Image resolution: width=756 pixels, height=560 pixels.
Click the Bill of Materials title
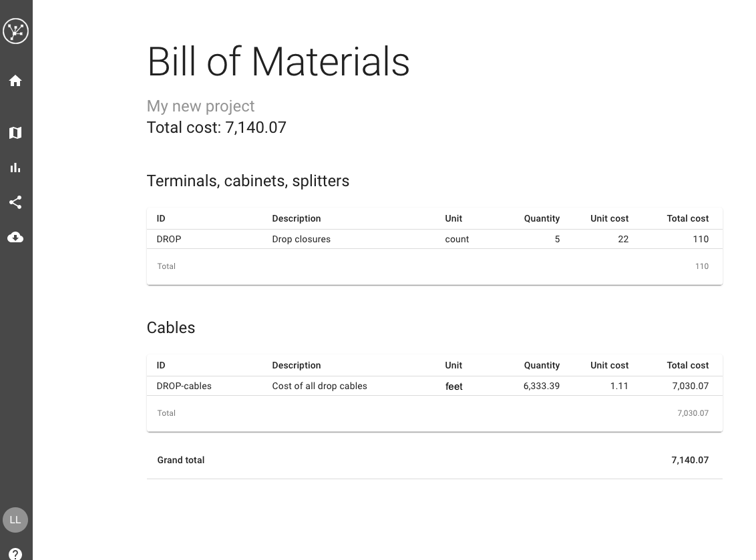click(278, 61)
